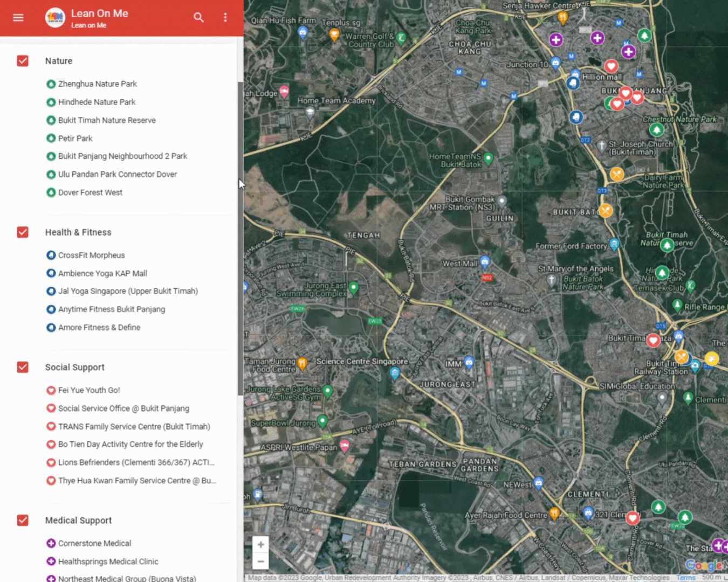Click the Social Support layer heading
The image size is (728, 582).
pos(75,367)
